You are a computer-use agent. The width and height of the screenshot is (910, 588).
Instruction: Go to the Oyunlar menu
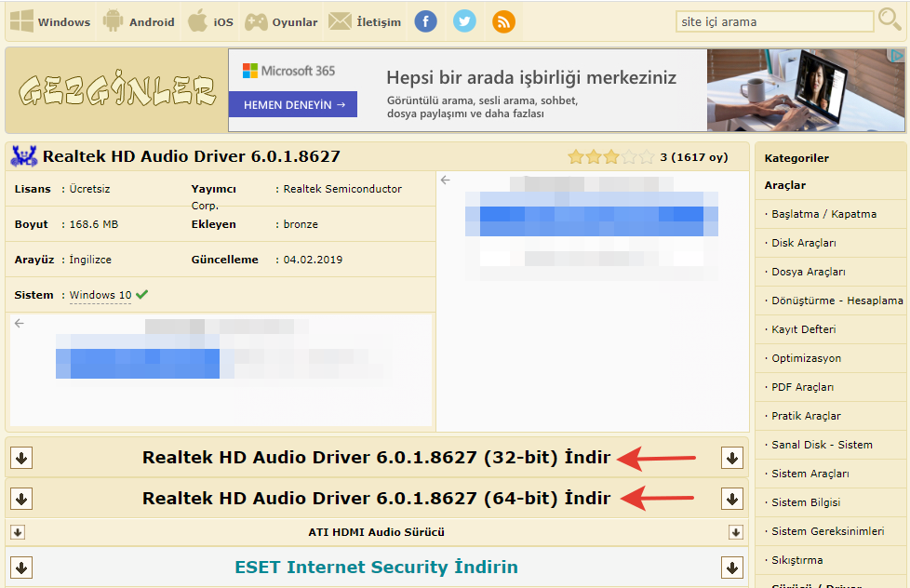(281, 21)
